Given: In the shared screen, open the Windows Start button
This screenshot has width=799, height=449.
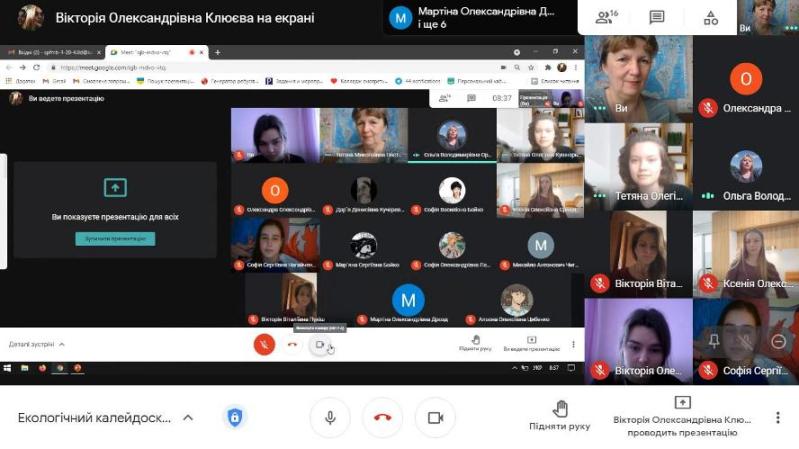Looking at the screenshot, I should [7, 368].
